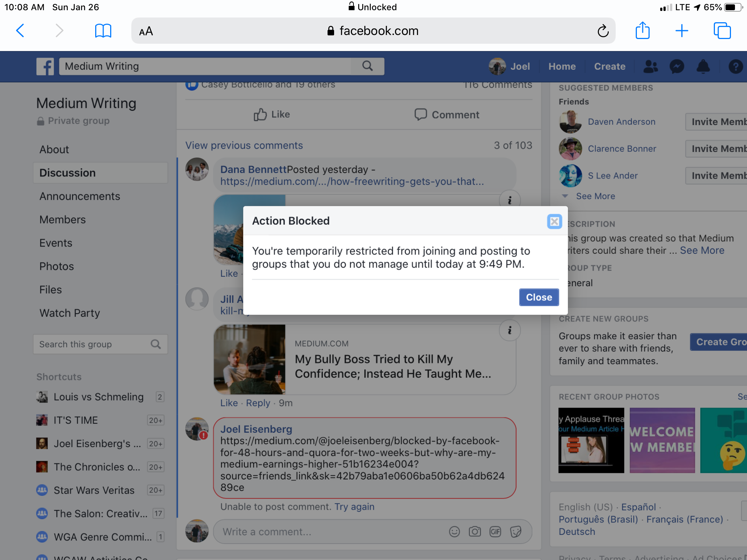Reload the facebook.com page
Image resolution: width=747 pixels, height=560 pixels.
[x=603, y=31]
